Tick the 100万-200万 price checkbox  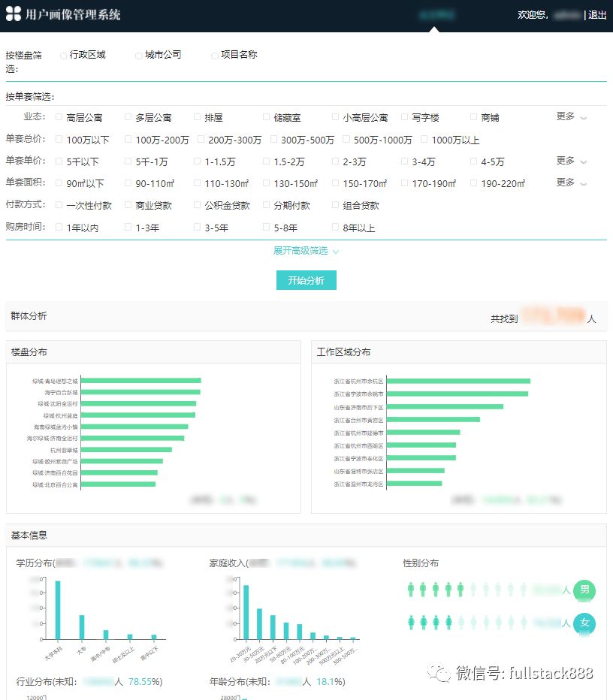128,139
